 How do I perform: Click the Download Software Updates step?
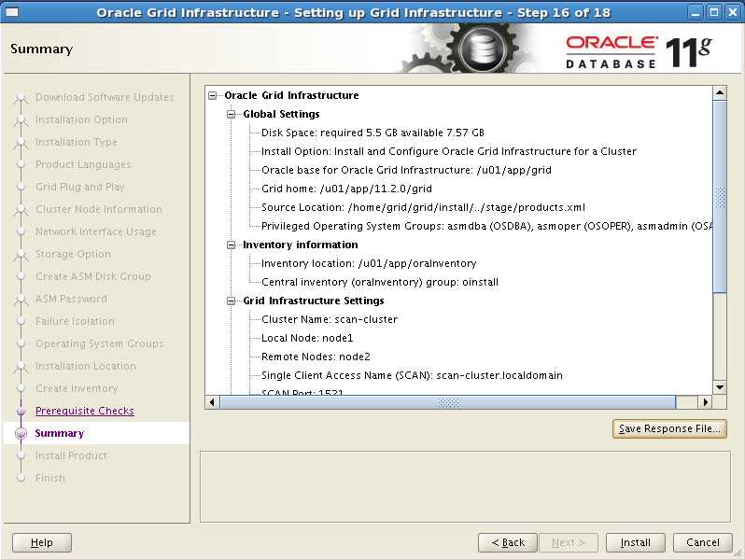[105, 97]
